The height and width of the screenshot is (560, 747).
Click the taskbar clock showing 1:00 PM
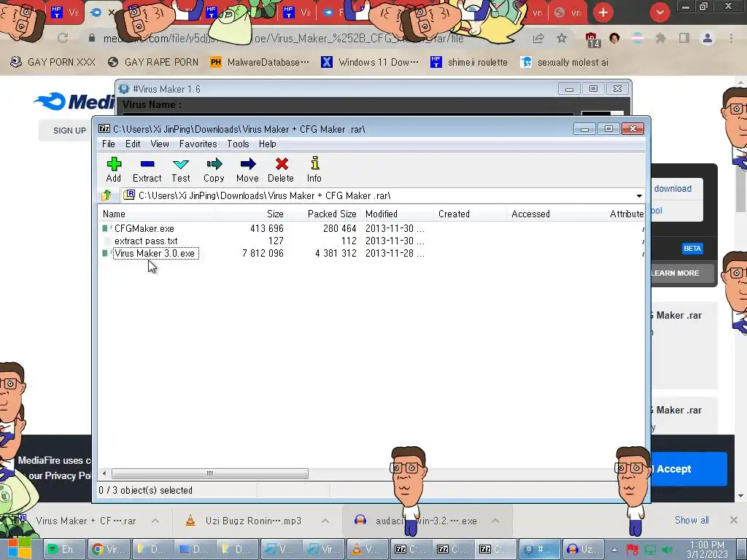[x=707, y=550]
